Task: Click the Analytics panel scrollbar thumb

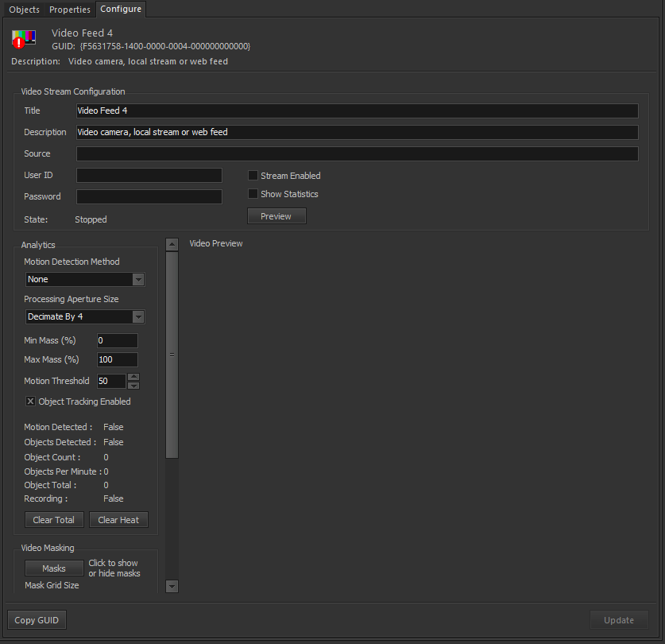Action: [x=172, y=355]
